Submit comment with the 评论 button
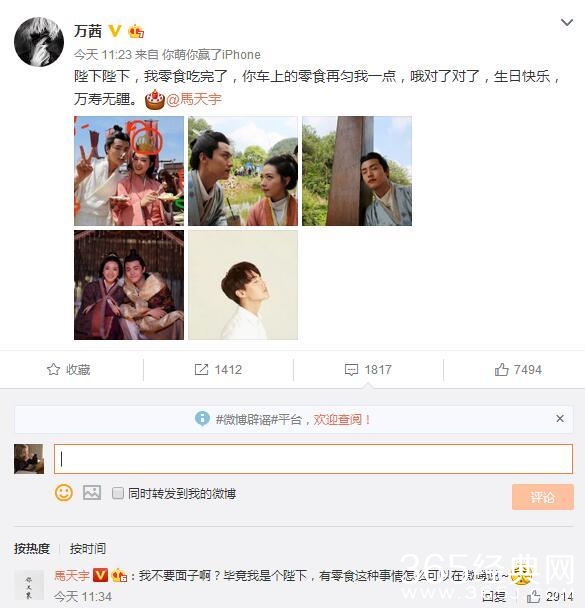Screen dimensions: 585x608 click(542, 497)
